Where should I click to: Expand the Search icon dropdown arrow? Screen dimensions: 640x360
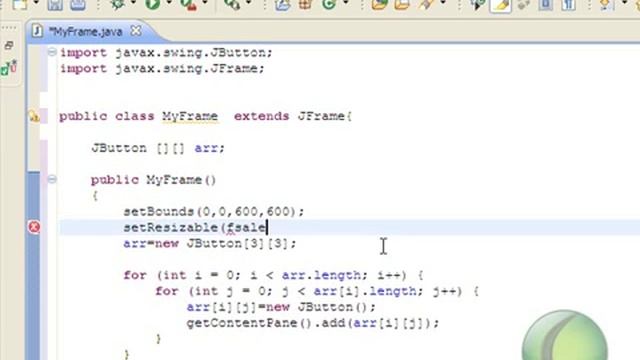click(x=443, y=3)
